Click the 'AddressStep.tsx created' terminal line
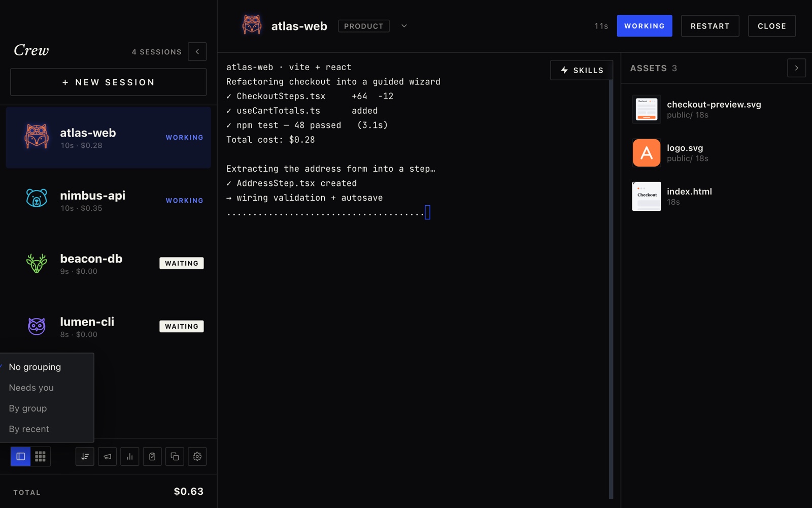The height and width of the screenshot is (508, 812). 291,183
